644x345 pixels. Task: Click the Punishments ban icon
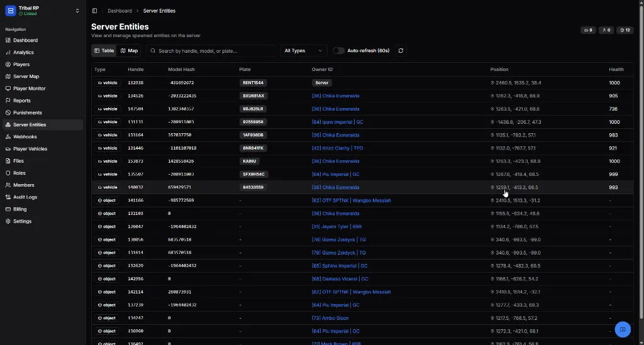8,112
